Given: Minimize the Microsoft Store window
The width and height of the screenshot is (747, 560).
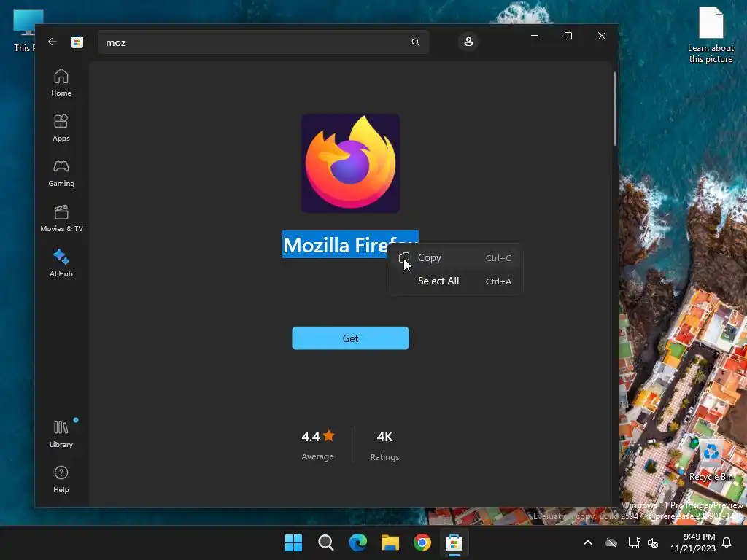Looking at the screenshot, I should point(535,36).
